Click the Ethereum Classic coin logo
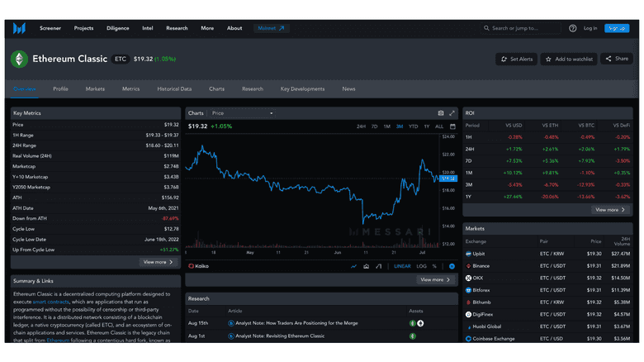The image size is (644, 362). tap(19, 60)
